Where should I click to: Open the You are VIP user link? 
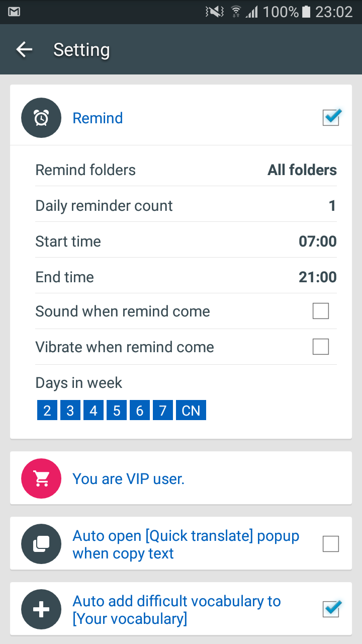(129, 479)
